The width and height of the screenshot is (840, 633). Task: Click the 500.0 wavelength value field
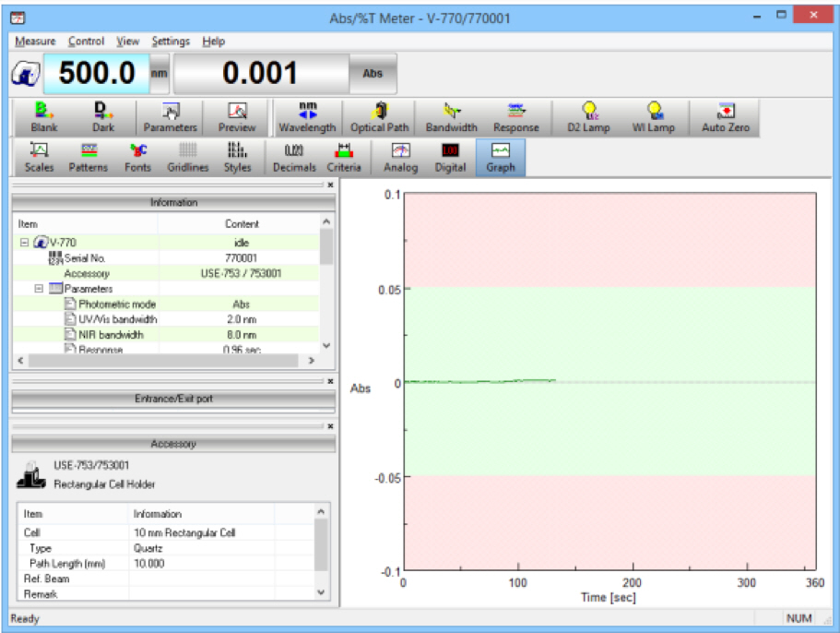click(95, 74)
